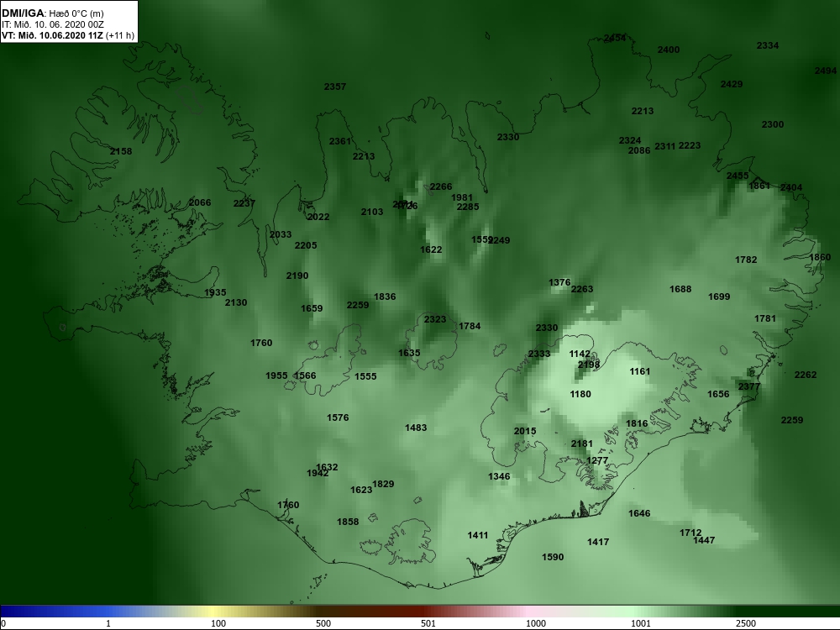Image resolution: width=840 pixels, height=630 pixels.
Task: Click the '501' label on the color scale
Action: coord(428,623)
